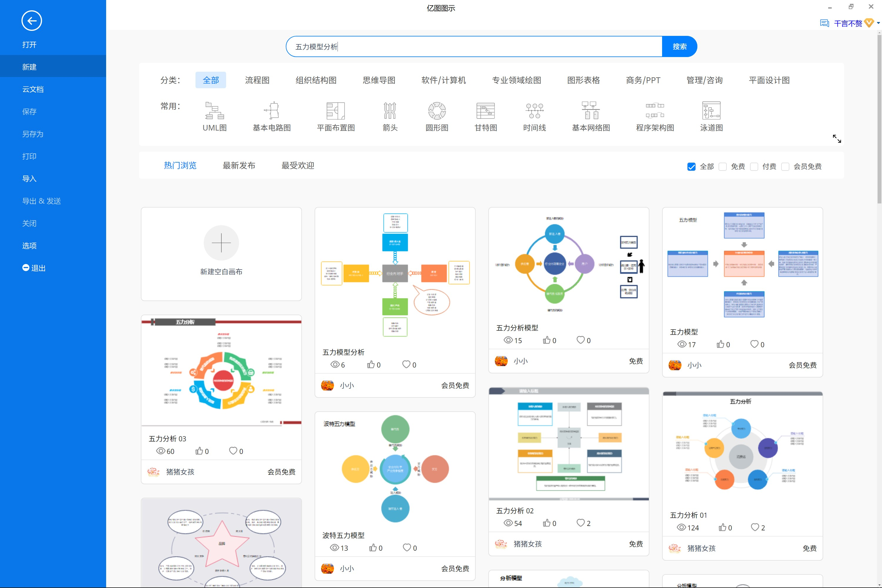Click the 圆形图 icon

[437, 111]
